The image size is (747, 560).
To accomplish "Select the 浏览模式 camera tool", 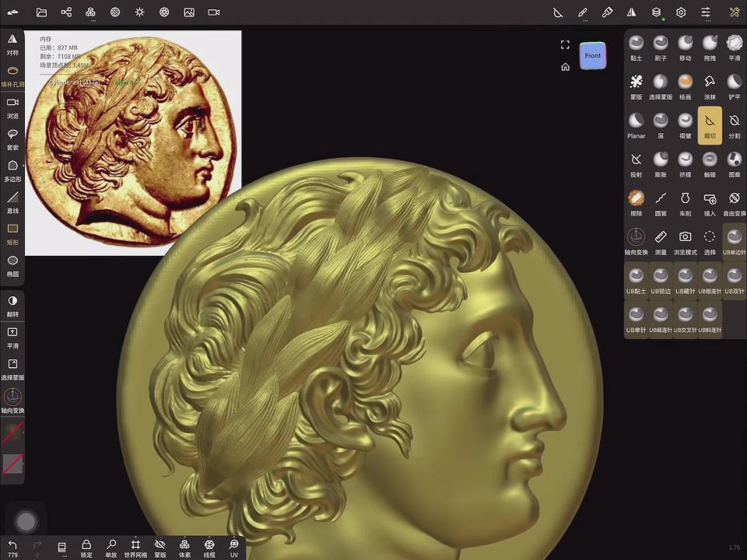I will click(x=685, y=242).
